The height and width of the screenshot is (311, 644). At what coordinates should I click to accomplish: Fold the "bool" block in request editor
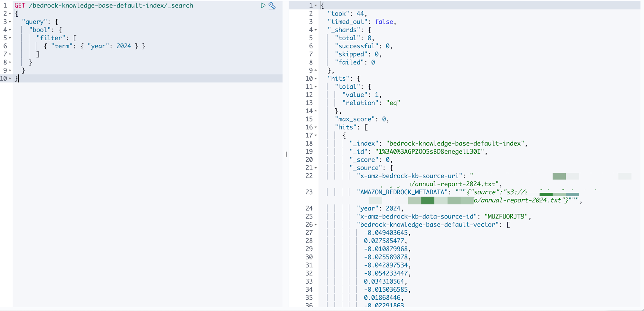tap(10, 30)
